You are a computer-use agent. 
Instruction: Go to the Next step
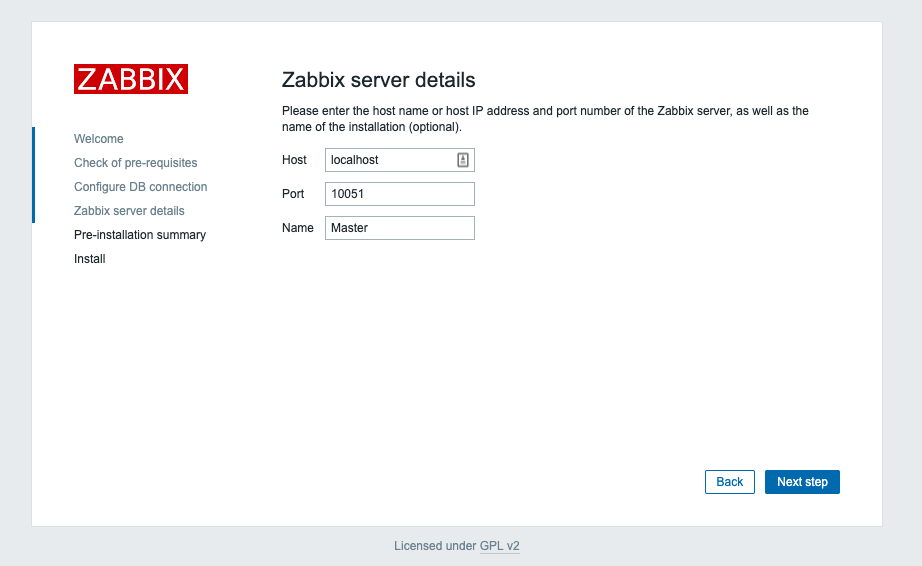pos(802,482)
